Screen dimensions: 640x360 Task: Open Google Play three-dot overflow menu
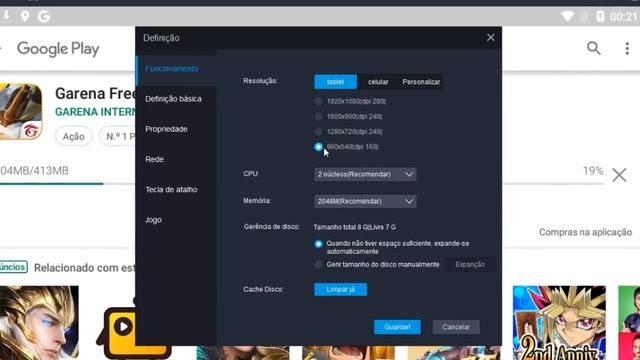tap(627, 49)
